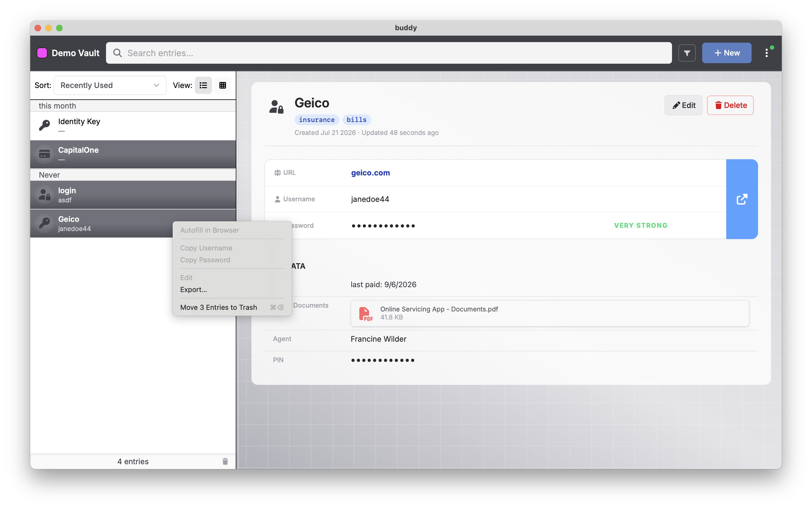Switch to grid view
Viewport: 812px width, 509px height.
223,85
